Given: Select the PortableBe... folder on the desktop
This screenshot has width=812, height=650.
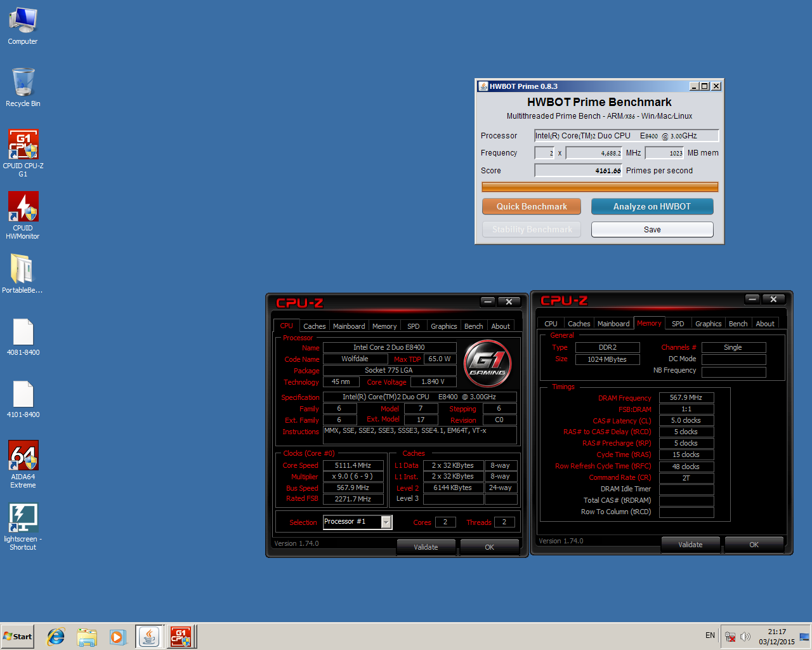Looking at the screenshot, I should (x=22, y=274).
